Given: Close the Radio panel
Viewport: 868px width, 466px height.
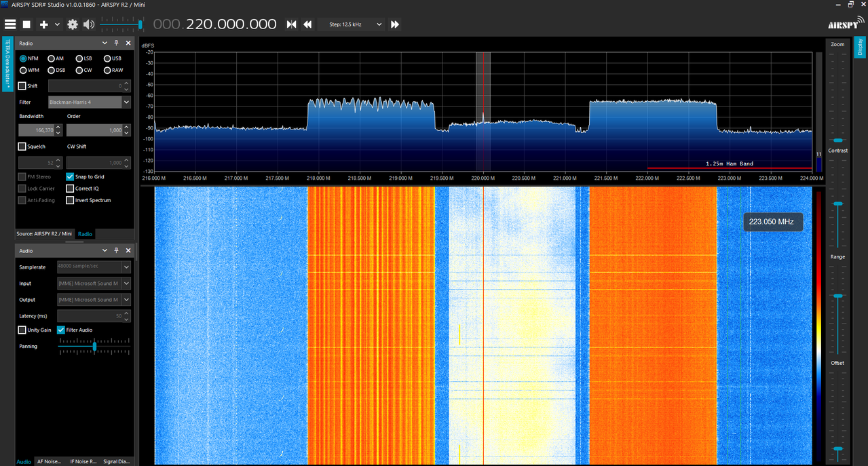Looking at the screenshot, I should tap(128, 43).
